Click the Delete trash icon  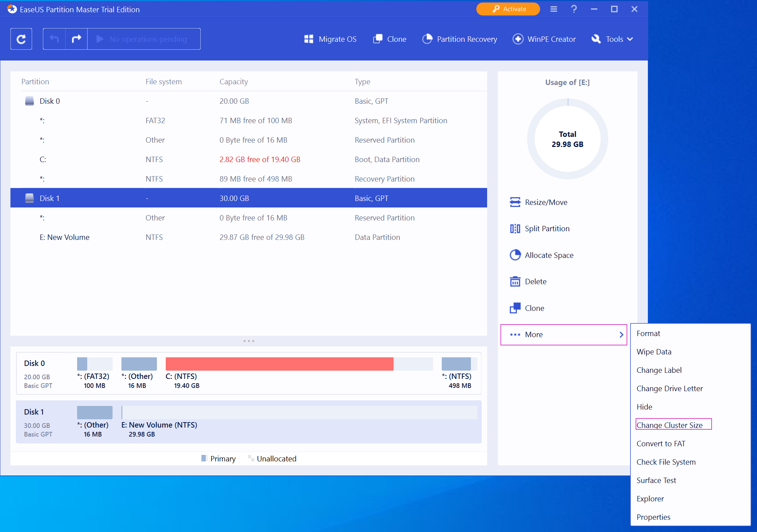point(515,281)
